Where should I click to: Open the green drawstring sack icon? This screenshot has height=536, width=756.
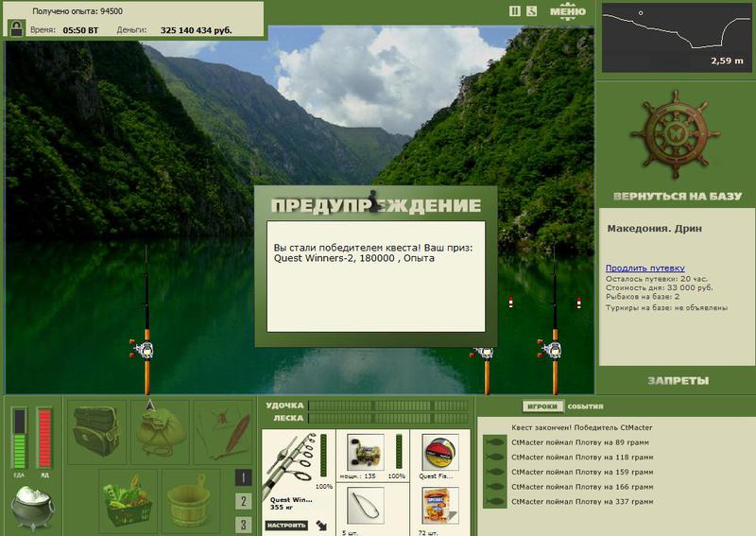(x=160, y=431)
